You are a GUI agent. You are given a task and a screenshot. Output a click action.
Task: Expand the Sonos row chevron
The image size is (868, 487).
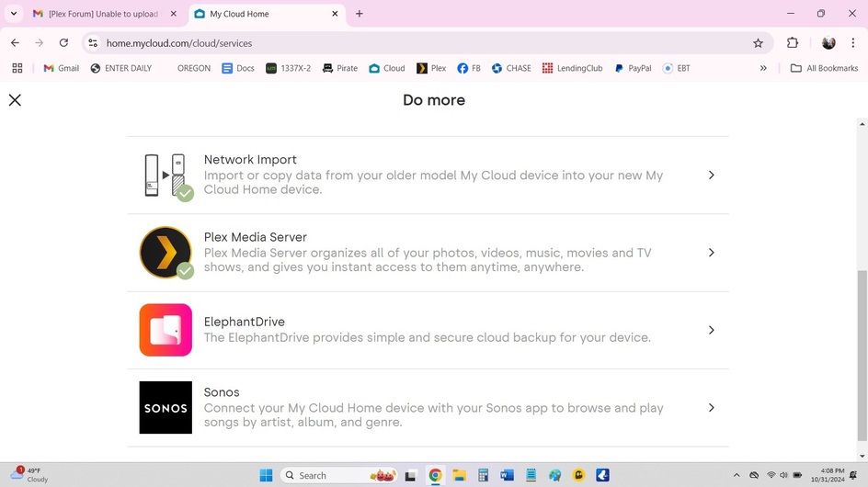click(712, 407)
